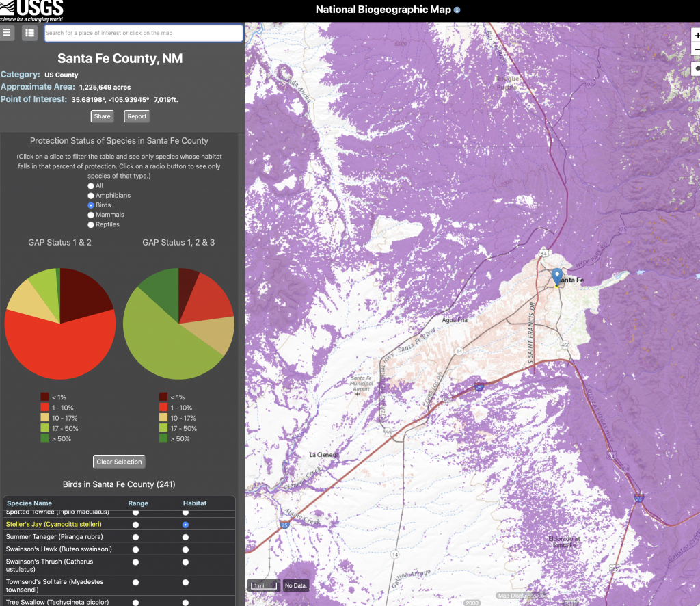This screenshot has height=606, width=700.
Task: Enable Range for Summer Tanager
Action: (x=136, y=537)
